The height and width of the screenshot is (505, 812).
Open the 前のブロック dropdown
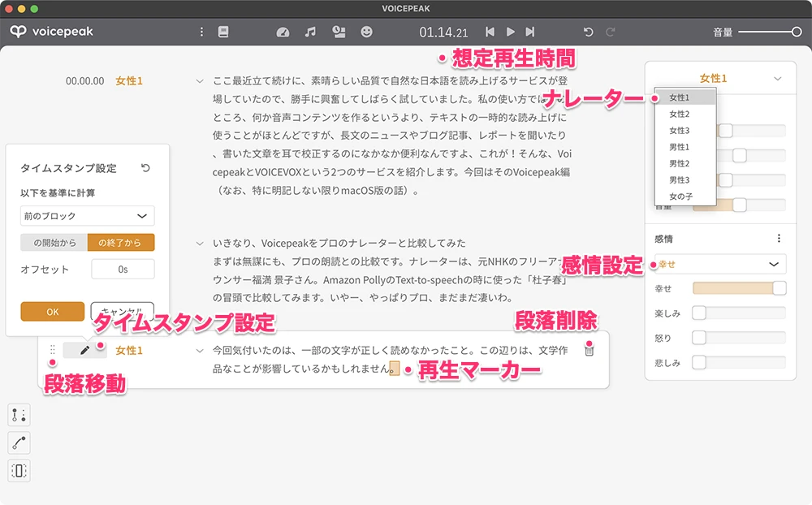pyautogui.click(x=88, y=216)
